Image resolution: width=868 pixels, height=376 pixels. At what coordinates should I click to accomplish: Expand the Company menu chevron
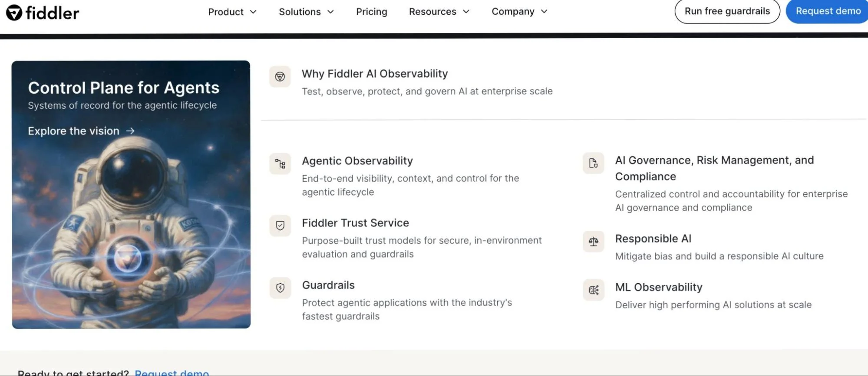tap(544, 12)
